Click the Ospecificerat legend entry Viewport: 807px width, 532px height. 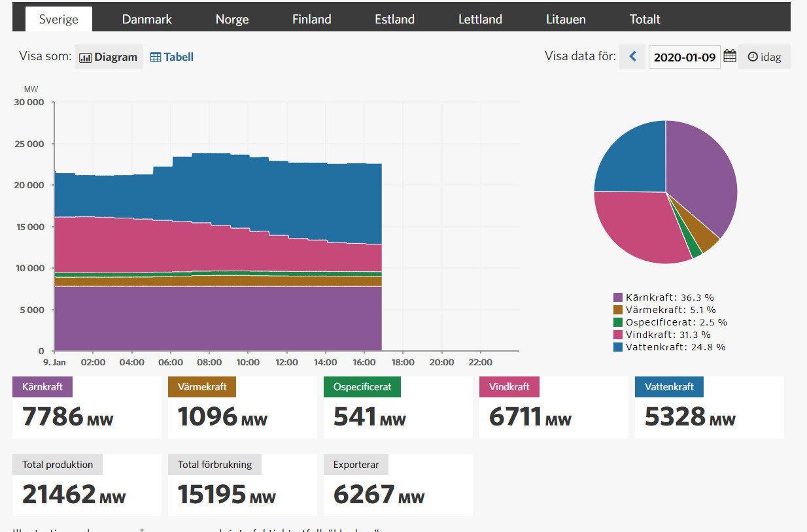point(676,322)
